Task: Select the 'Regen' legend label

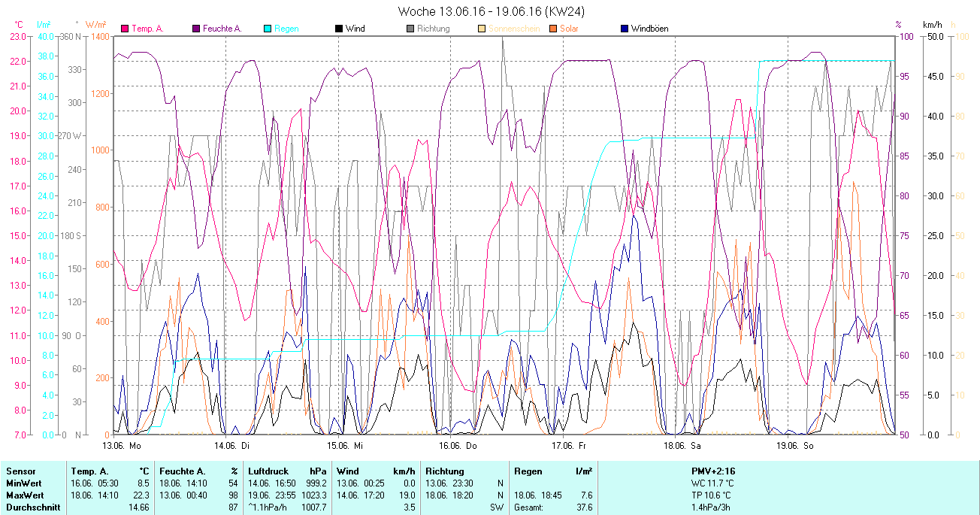Action: click(x=286, y=29)
